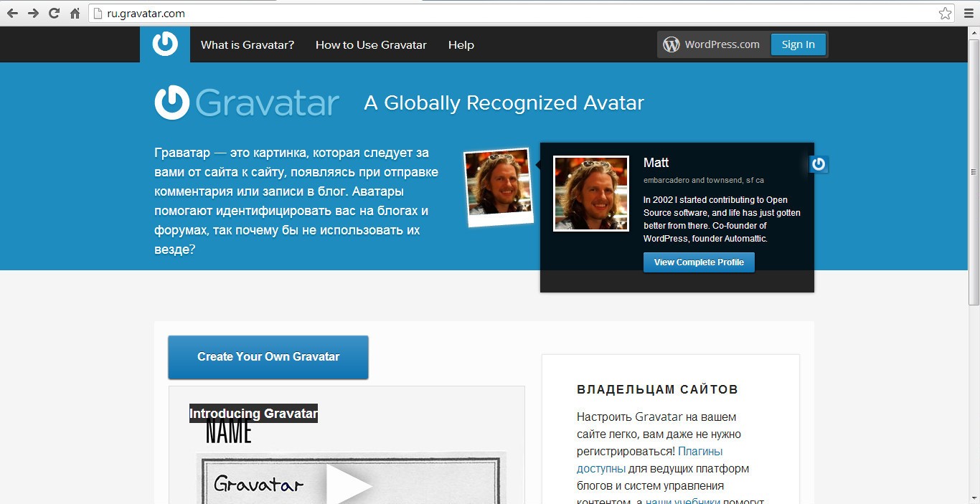
Task: Click page vertical scrollbar thumb
Action: click(974, 172)
